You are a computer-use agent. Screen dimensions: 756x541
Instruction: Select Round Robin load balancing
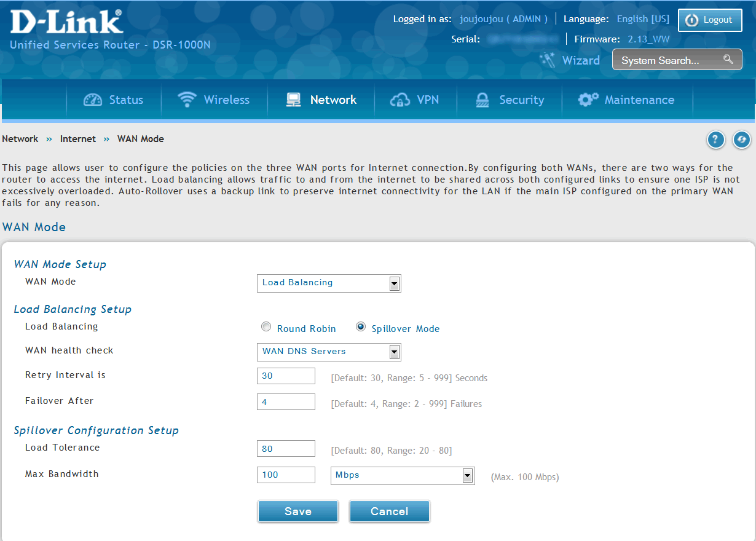[266, 327]
